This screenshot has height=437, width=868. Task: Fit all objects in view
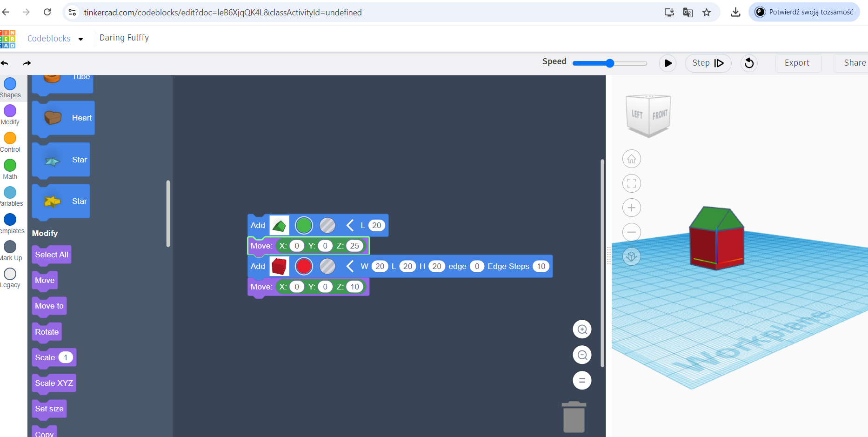[x=631, y=183]
